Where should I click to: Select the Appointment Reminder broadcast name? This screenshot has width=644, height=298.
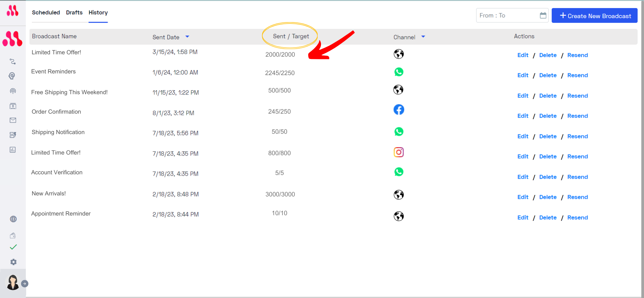click(x=61, y=214)
